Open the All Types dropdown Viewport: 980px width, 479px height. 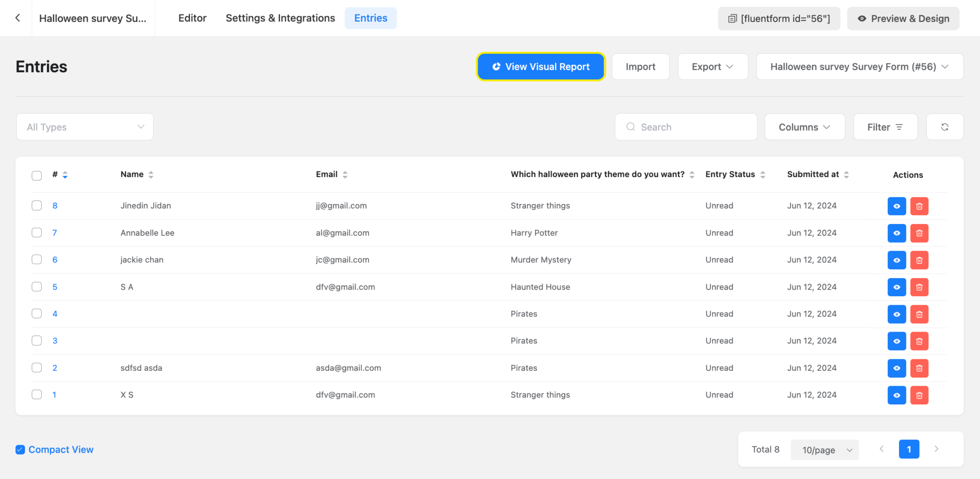(84, 126)
